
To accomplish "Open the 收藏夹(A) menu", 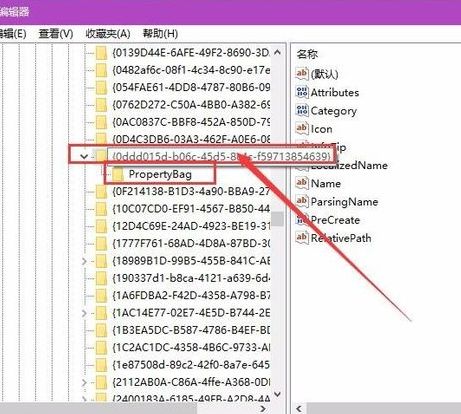I will 108,33.
